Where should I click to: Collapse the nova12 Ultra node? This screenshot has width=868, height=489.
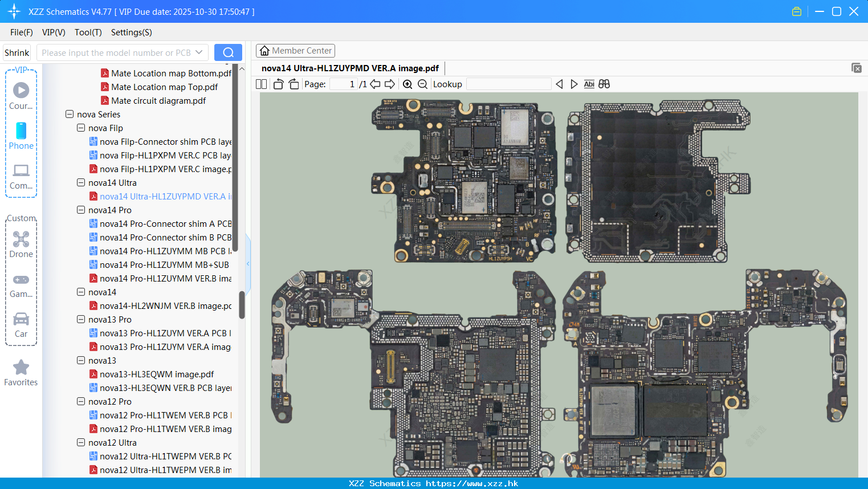point(81,442)
